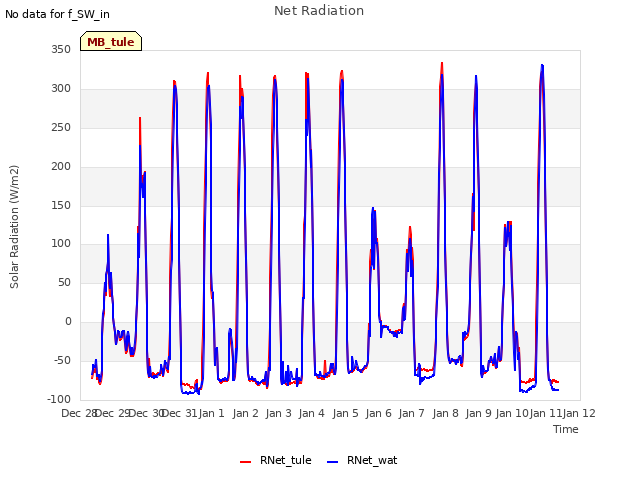Click the 250 y-axis tick label

point(61,127)
